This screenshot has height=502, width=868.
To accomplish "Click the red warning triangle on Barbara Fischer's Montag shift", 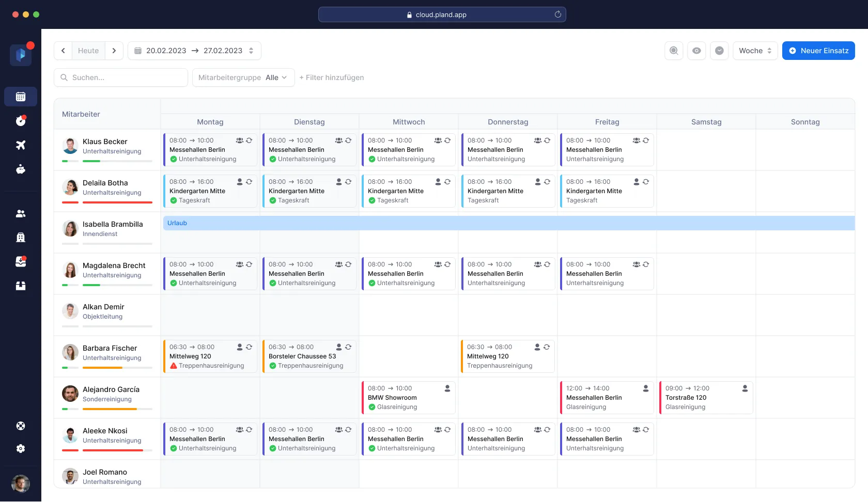I will [174, 366].
